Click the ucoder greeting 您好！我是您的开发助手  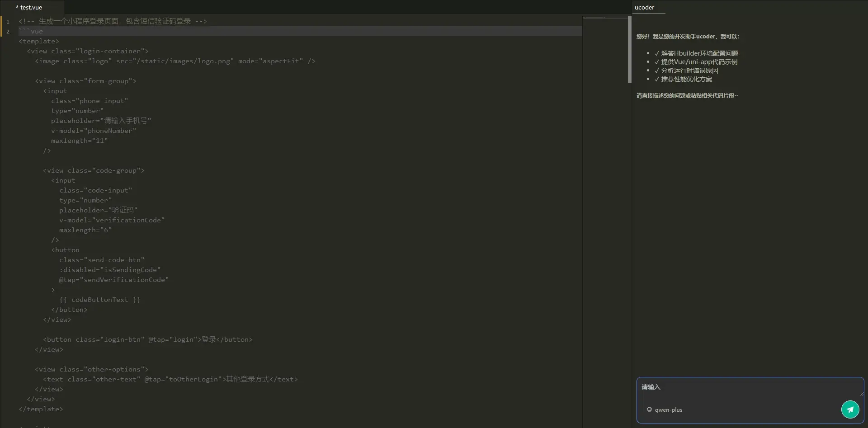click(688, 37)
